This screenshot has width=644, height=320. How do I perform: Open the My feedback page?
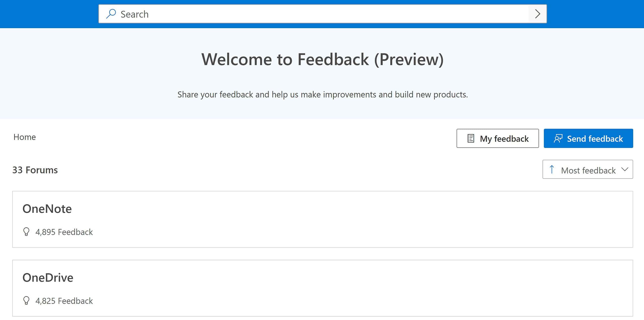click(498, 138)
